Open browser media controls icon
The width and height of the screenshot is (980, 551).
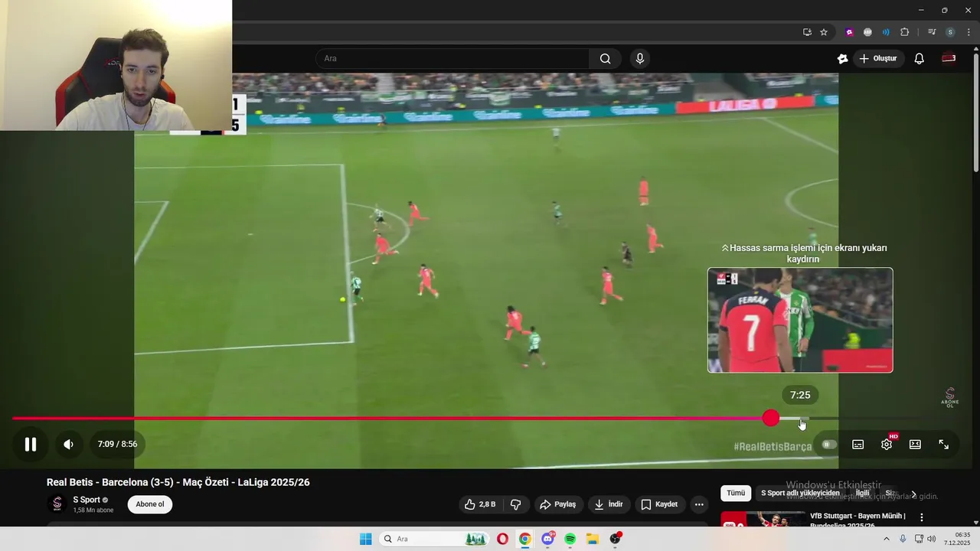click(x=932, y=32)
